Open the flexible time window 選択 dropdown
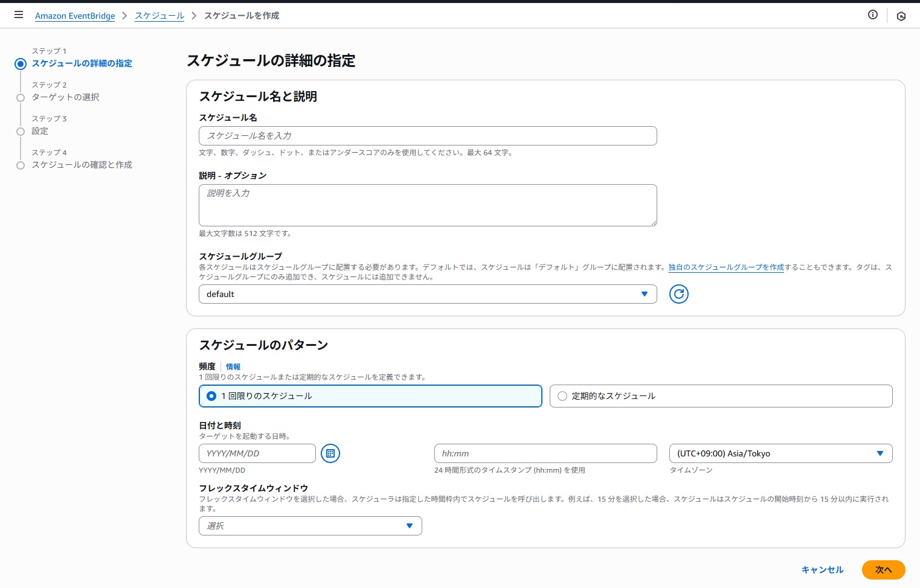Viewport: 920px width, 588px height. 310,526
